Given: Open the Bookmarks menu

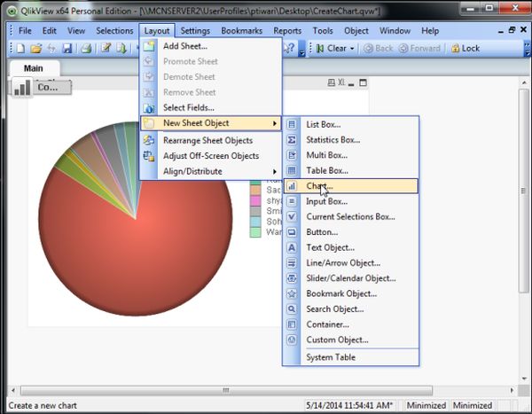Looking at the screenshot, I should coord(241,31).
